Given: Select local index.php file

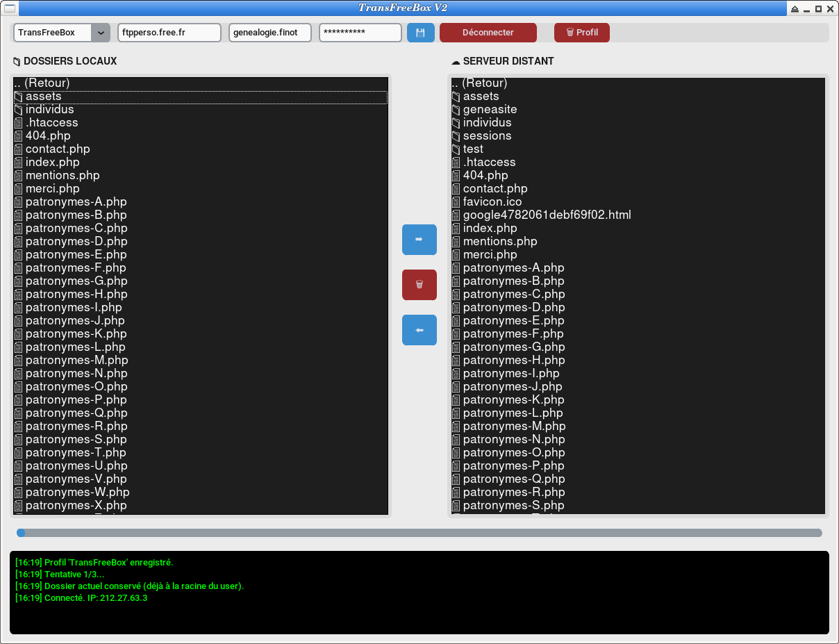Looking at the screenshot, I should 201,163.
